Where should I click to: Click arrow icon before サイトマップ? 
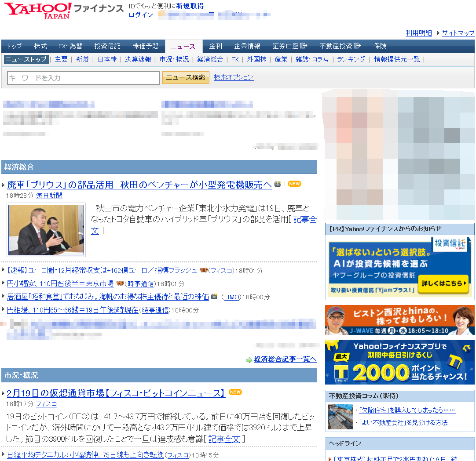(438, 33)
